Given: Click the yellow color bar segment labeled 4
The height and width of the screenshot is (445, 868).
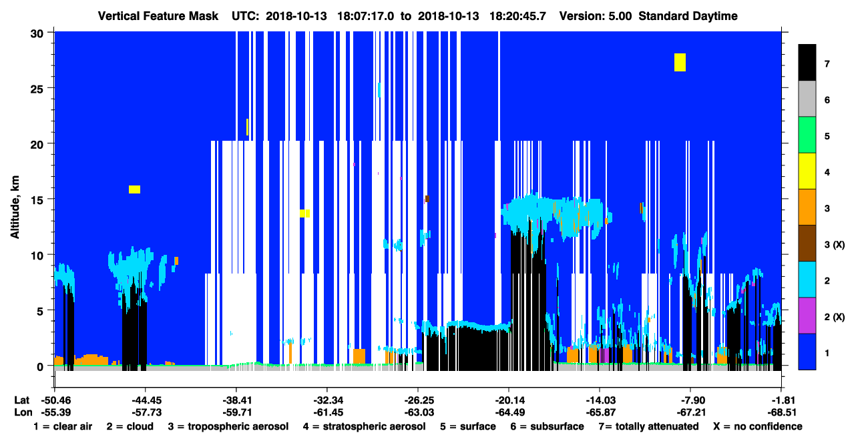Looking at the screenshot, I should (807, 171).
